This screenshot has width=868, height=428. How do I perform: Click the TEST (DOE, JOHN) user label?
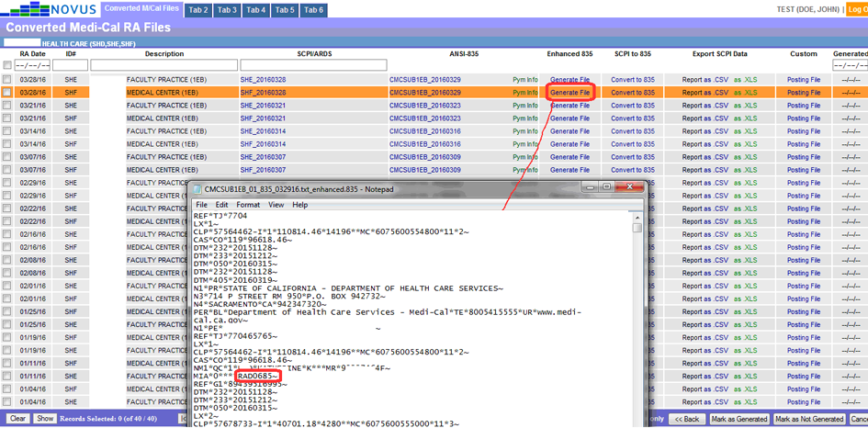pos(810,9)
